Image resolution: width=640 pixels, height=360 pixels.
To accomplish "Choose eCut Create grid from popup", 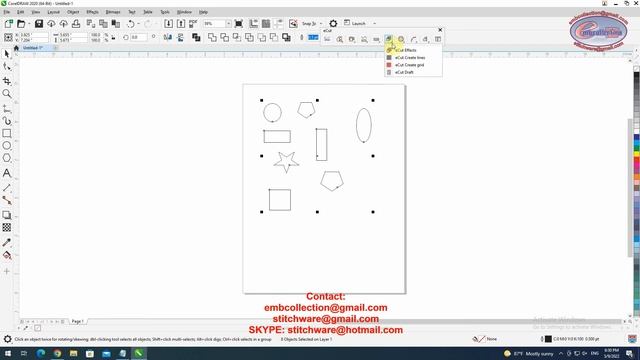I will (413, 65).
